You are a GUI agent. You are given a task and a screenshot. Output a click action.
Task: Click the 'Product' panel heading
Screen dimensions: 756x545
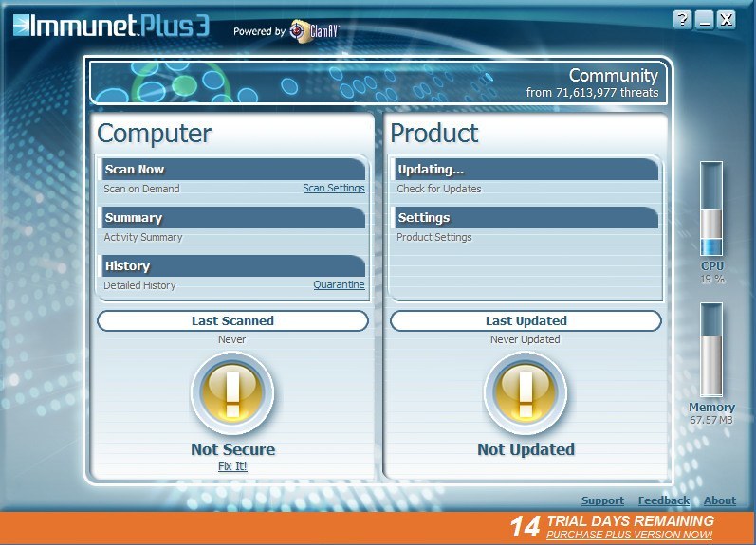tap(433, 134)
